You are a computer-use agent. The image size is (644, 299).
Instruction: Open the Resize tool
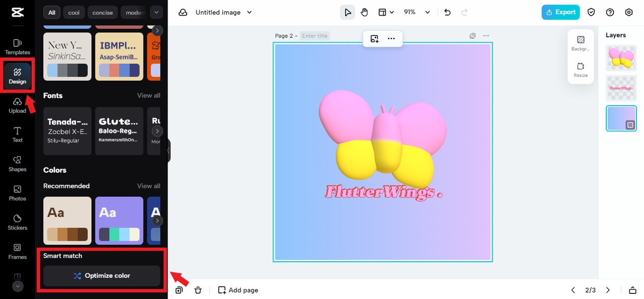click(x=581, y=69)
